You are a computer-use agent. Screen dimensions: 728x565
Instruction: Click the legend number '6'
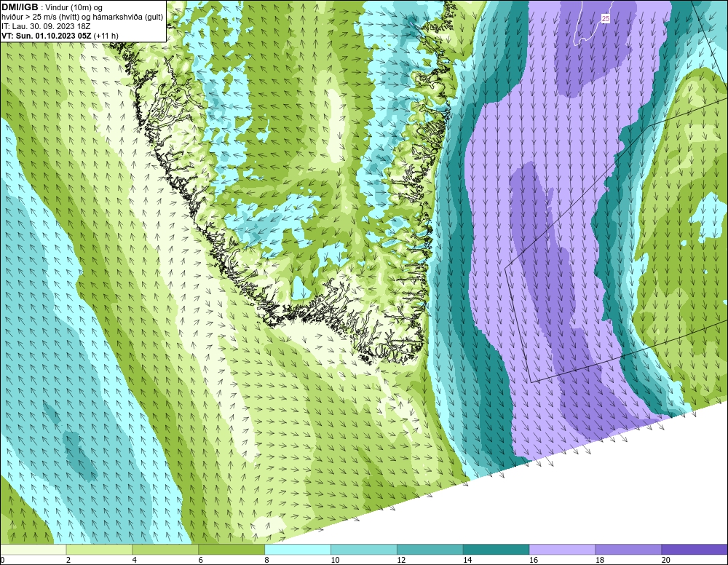pyautogui.click(x=201, y=560)
